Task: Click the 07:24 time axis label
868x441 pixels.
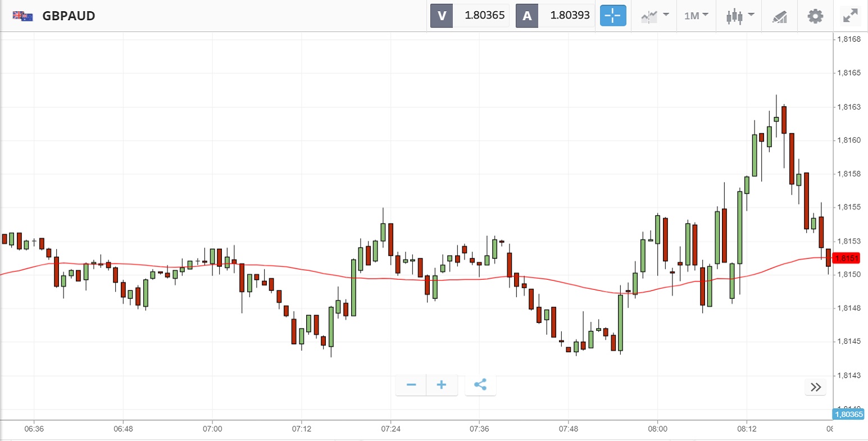Action: click(x=390, y=429)
